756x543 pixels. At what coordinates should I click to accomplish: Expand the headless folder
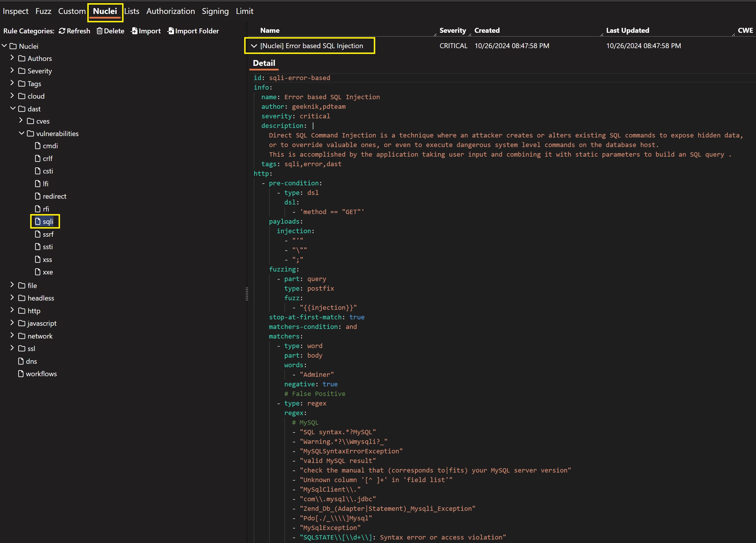[12, 298]
